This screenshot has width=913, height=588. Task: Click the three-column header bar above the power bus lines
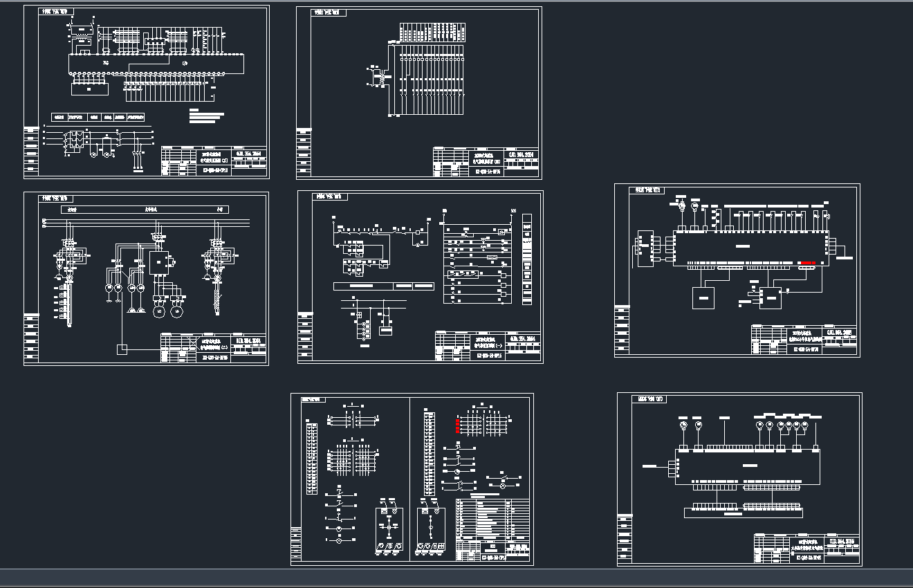(145, 208)
